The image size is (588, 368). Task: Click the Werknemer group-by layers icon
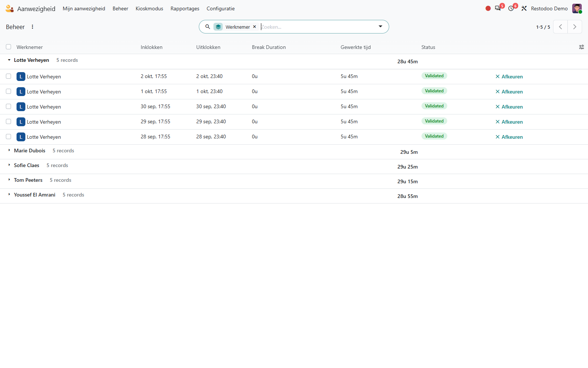coord(218,27)
